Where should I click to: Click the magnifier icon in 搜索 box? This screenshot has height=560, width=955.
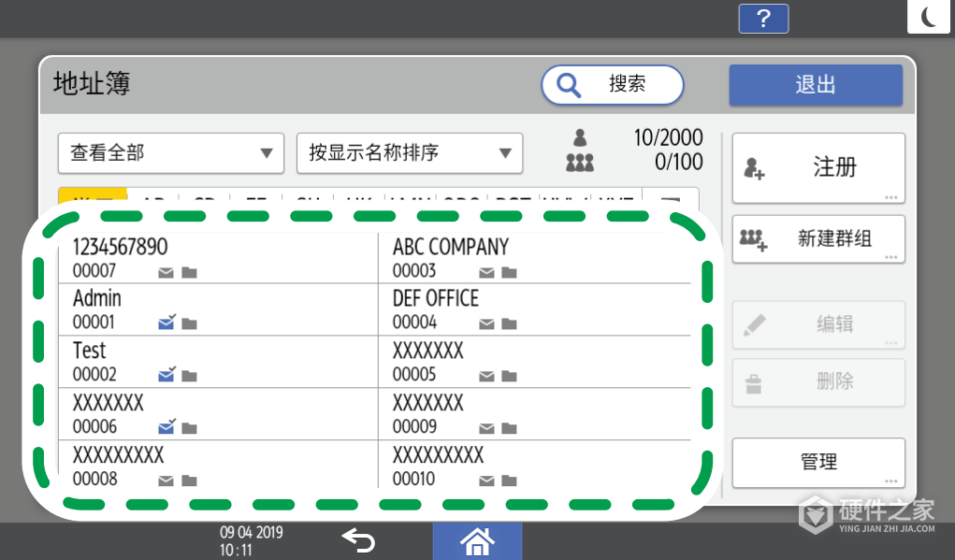pos(569,85)
